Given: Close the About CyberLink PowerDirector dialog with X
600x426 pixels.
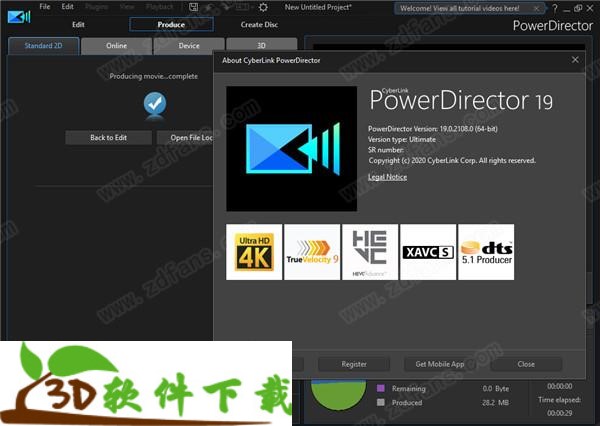Looking at the screenshot, I should pos(575,60).
